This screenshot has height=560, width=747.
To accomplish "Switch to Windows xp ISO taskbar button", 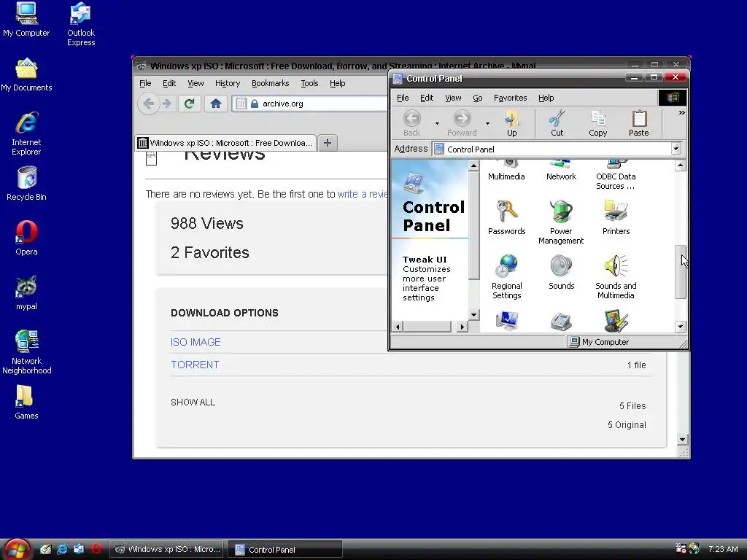I will [166, 550].
